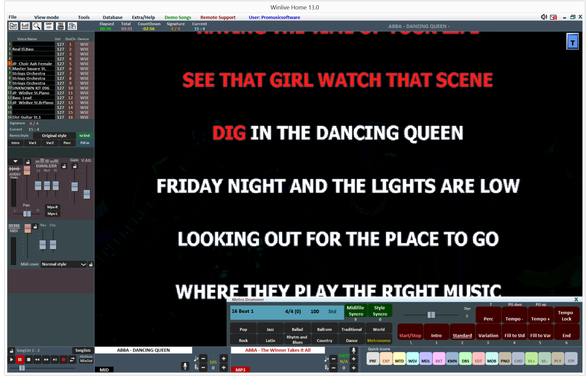The width and height of the screenshot is (588, 377).
Task: Select Choir Aah Female voice row
Action: point(33,64)
